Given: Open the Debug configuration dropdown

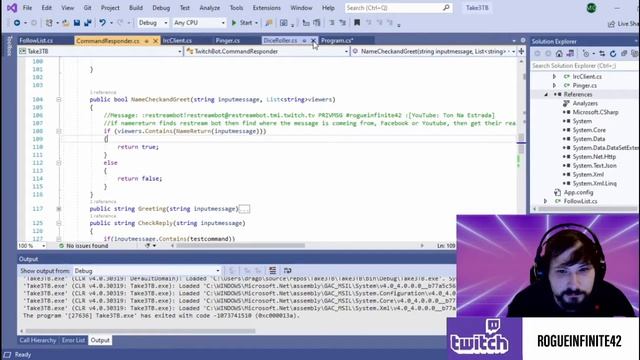Looking at the screenshot, I should tap(153, 23).
